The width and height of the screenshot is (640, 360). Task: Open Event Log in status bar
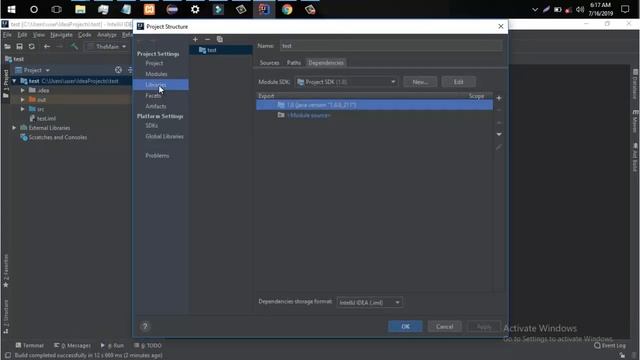(610, 345)
